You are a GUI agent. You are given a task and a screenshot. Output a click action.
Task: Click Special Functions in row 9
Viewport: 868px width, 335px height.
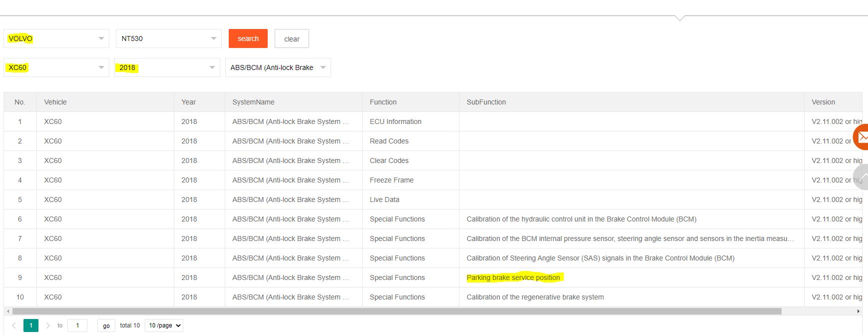(397, 277)
